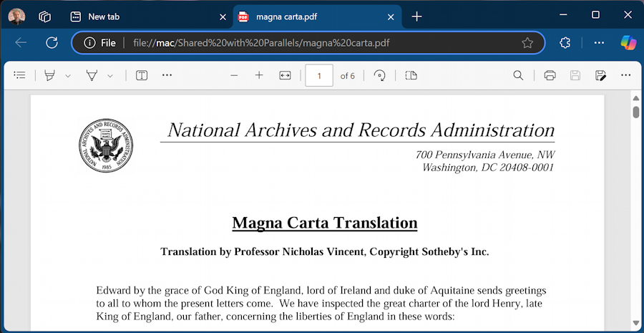Minimize the browser window
This screenshot has width=644, height=333.
pos(564,15)
